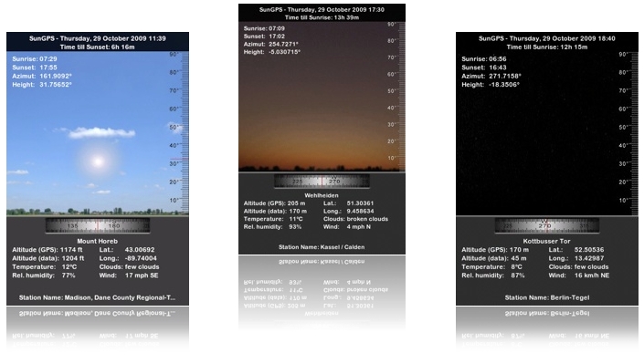Click the latitude value '52.50536'

pos(589,250)
